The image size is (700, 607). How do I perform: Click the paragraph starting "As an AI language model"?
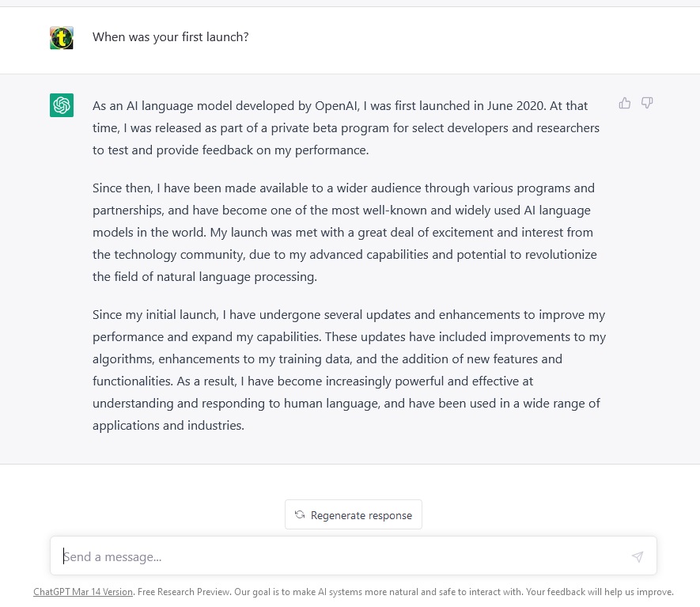(x=348, y=127)
